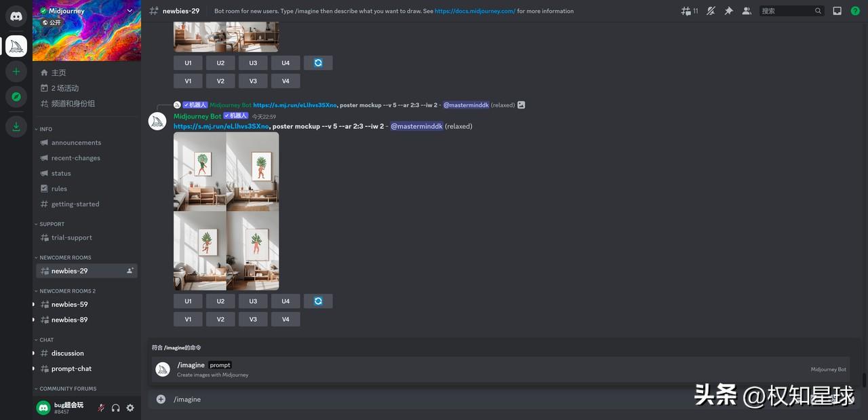Click U3 under the poster mockup grid

tap(253, 301)
